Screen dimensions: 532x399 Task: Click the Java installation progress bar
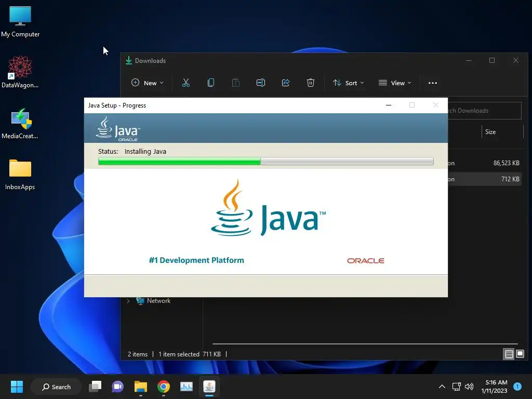(x=265, y=161)
